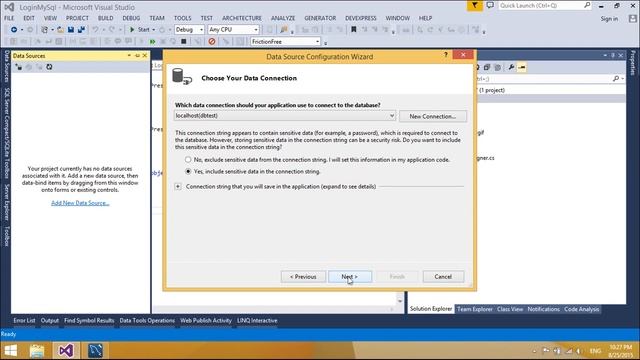640x360 pixels.
Task: Open the DEVEXPRESS menu
Action: point(360,18)
